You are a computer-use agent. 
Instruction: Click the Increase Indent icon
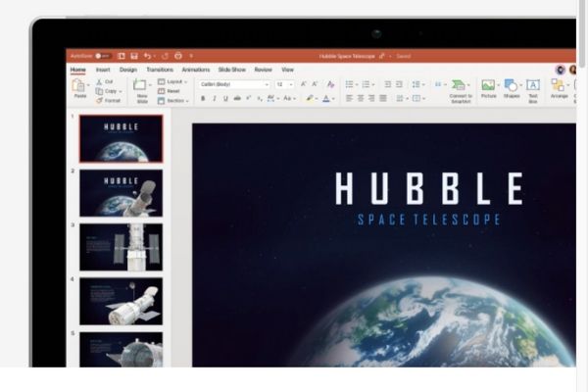[399, 84]
